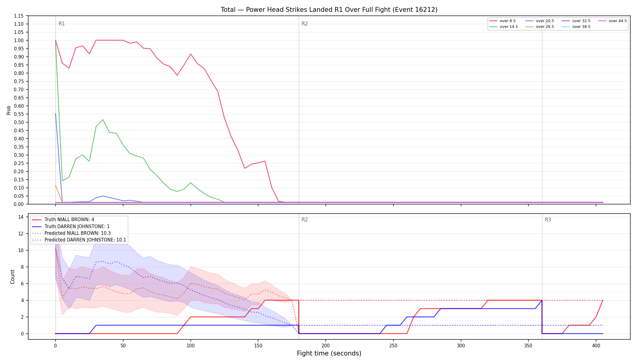Click the 1.15 tick on Prob axis
The width and height of the screenshot is (637, 364).
point(19,16)
